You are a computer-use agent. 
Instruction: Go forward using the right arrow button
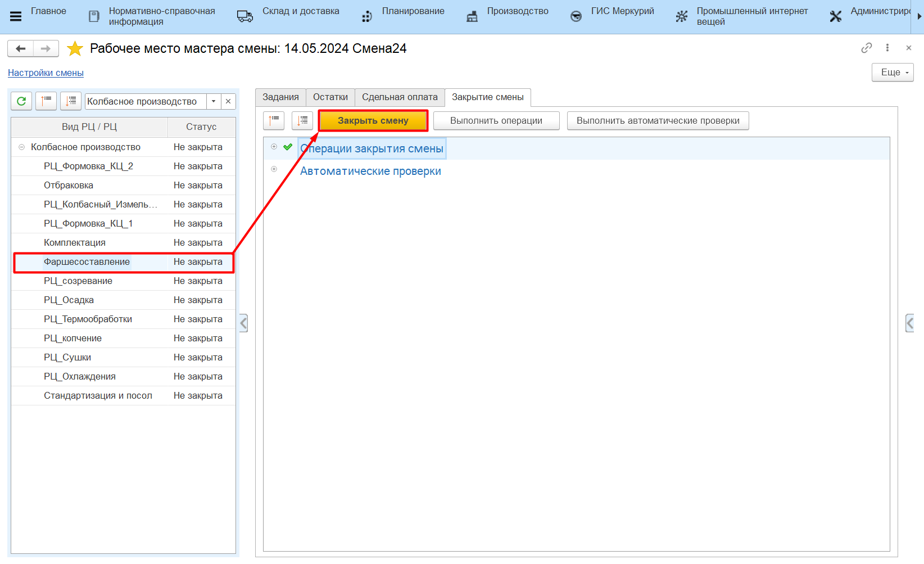46,49
